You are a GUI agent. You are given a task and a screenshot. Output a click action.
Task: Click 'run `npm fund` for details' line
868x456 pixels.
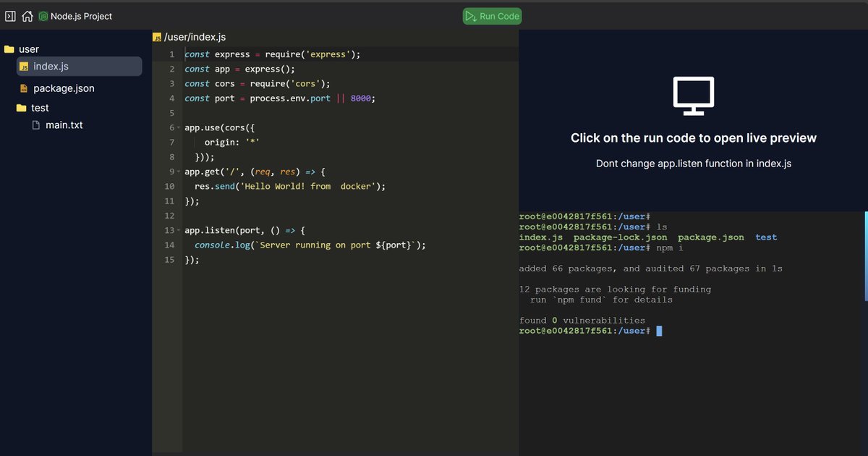[601, 300]
